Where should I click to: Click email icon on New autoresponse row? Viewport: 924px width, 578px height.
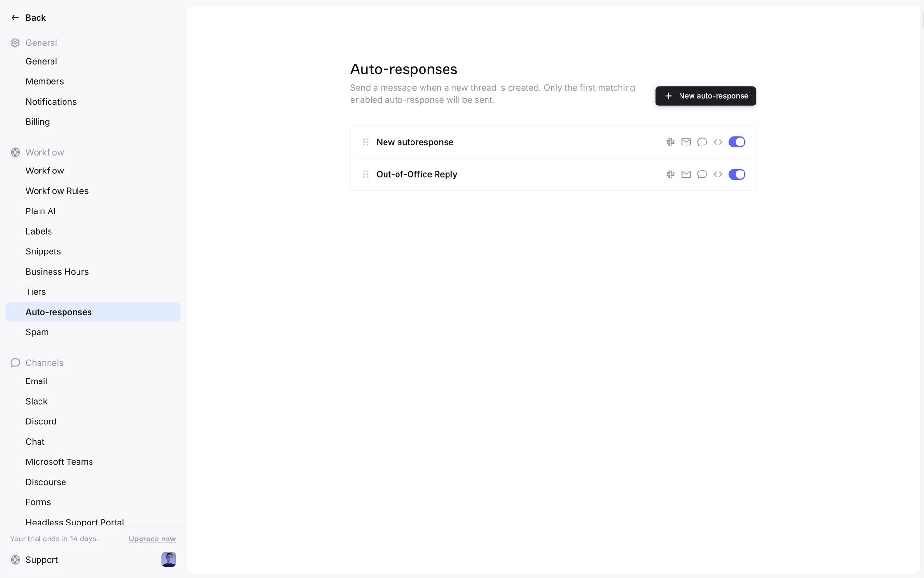pos(686,142)
